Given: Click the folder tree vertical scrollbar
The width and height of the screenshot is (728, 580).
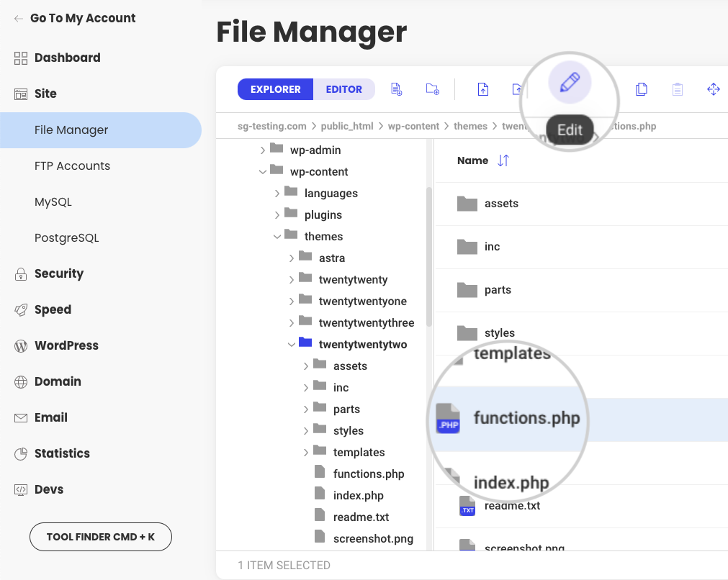Looking at the screenshot, I should [x=428, y=257].
